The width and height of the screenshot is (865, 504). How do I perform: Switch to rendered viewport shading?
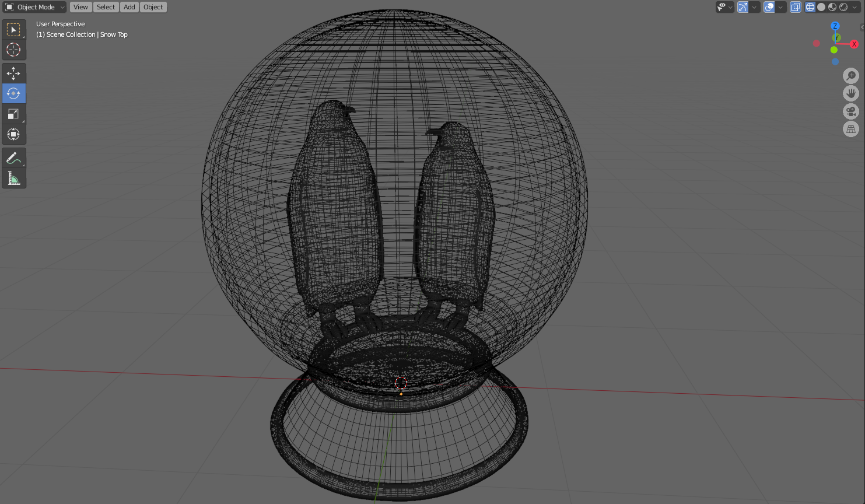click(843, 7)
